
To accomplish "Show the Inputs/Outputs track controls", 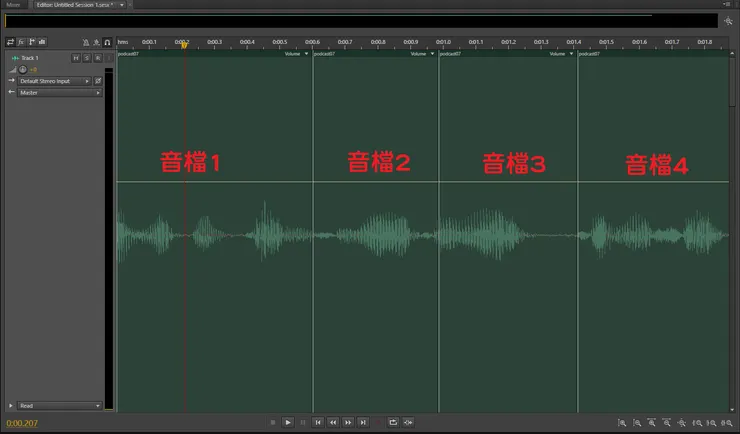I will coord(10,42).
